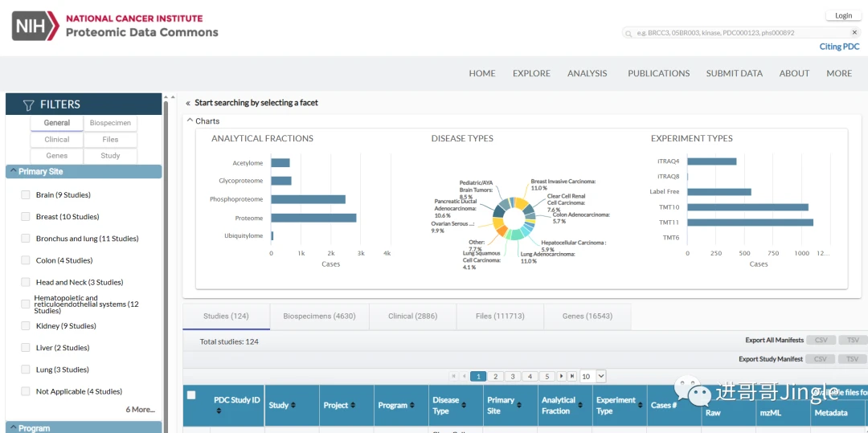This screenshot has width=868, height=433.
Task: Click the Proteome bar in chart
Action: pos(313,218)
